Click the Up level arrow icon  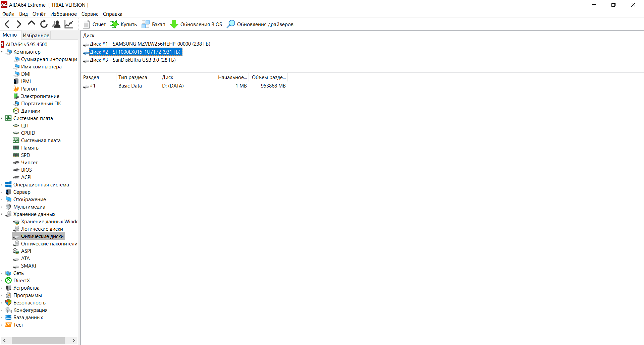pos(32,23)
